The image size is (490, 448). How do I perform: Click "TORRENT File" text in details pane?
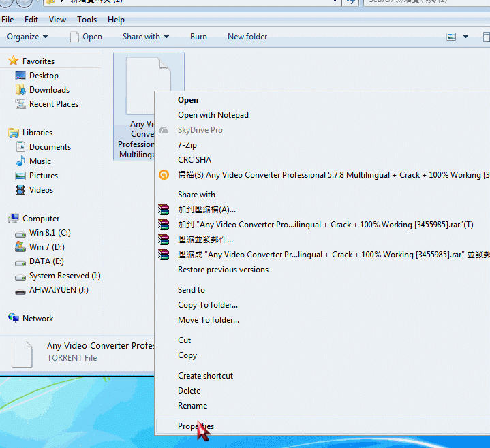pos(72,357)
